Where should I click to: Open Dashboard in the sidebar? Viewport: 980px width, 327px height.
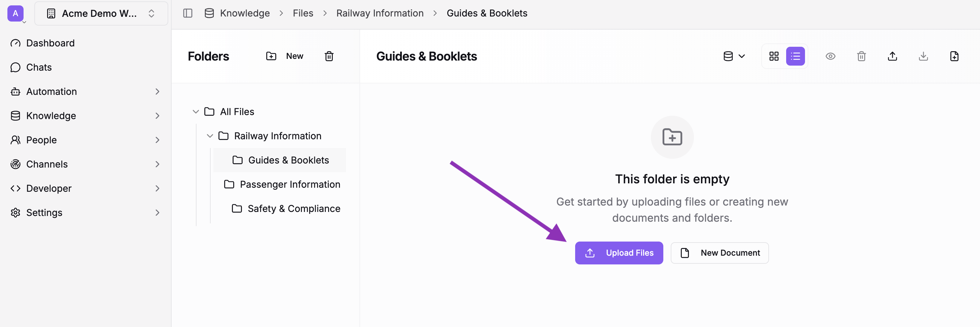coord(50,43)
